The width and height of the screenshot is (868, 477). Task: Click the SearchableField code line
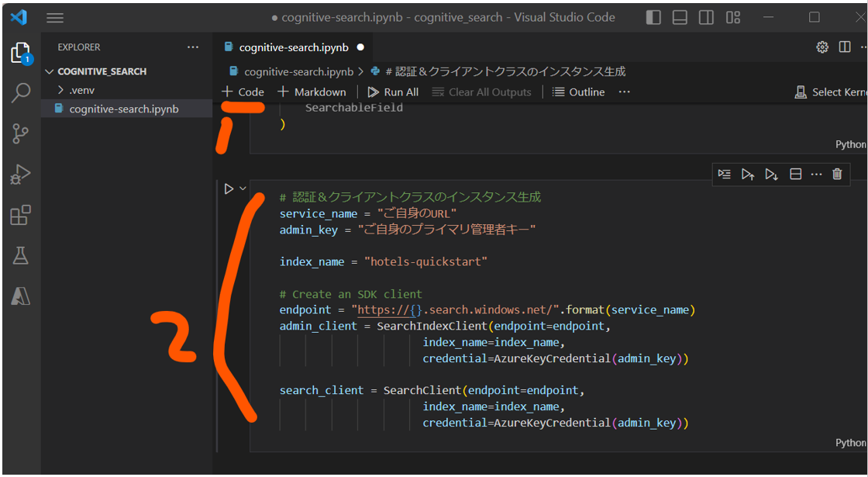tap(353, 108)
